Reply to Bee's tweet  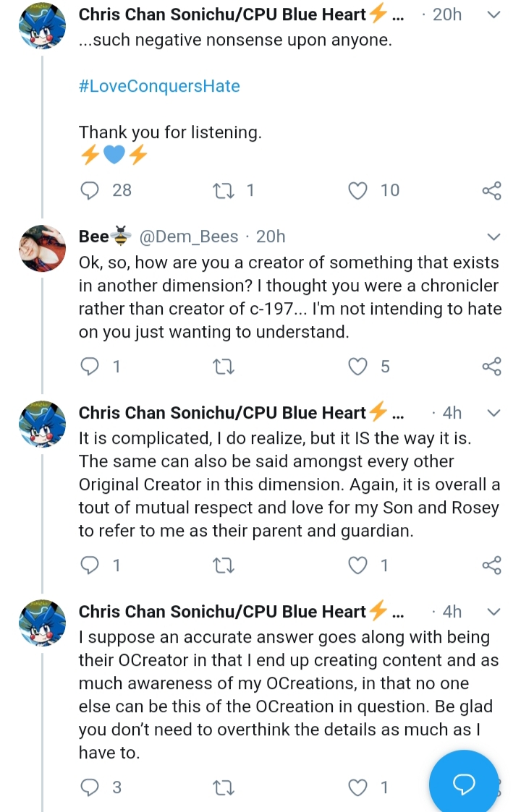(90, 367)
